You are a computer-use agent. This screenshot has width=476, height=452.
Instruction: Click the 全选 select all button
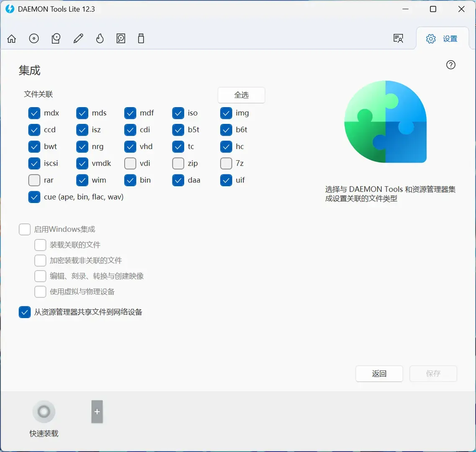[241, 95]
